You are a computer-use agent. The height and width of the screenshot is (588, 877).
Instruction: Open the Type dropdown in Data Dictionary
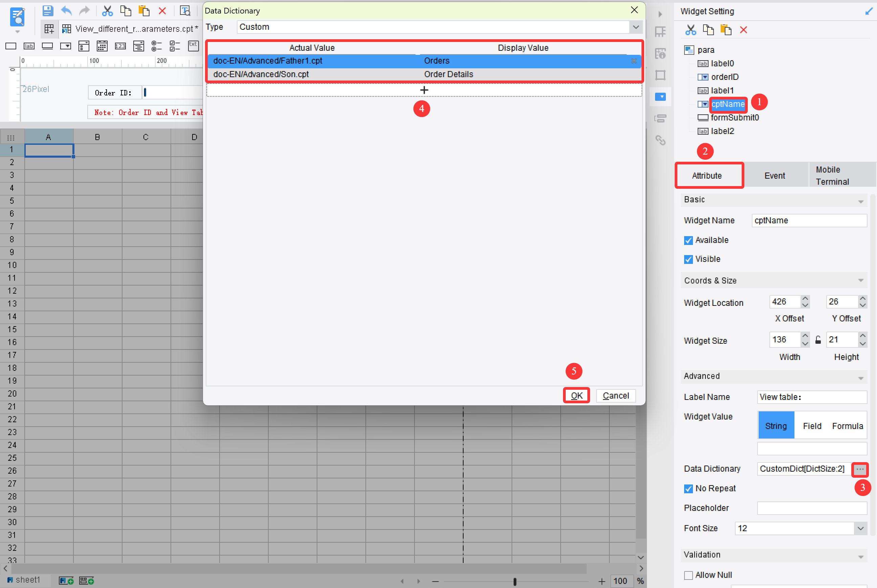636,27
